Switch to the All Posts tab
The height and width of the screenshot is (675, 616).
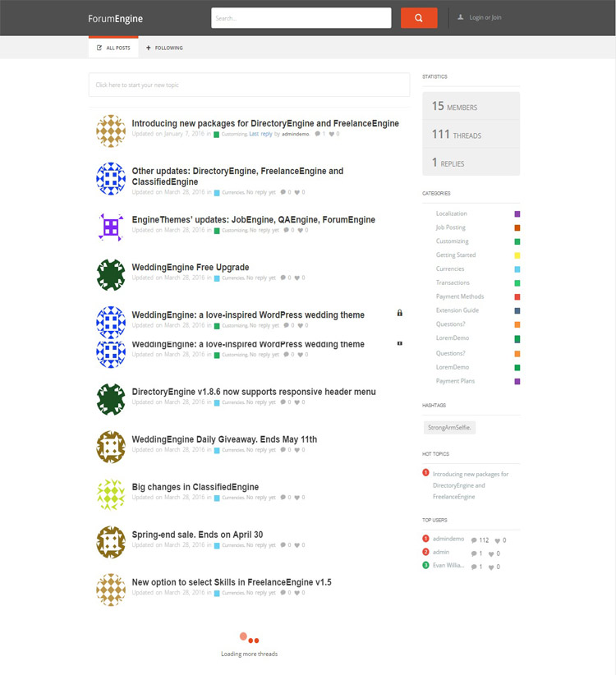pyautogui.click(x=113, y=48)
